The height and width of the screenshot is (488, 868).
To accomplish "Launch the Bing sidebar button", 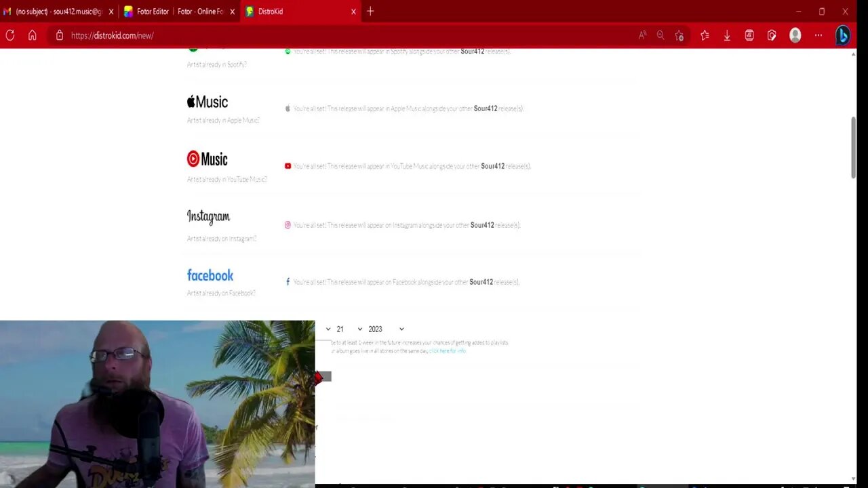I will (842, 35).
